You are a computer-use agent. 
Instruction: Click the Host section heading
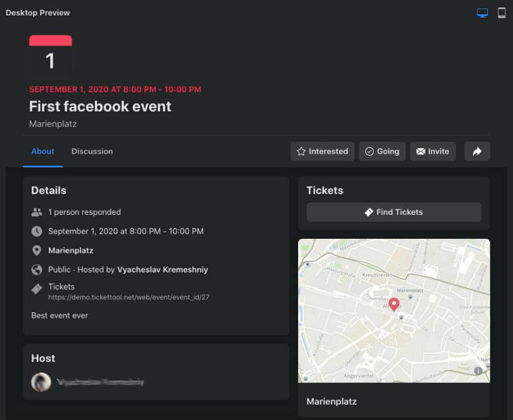click(43, 358)
